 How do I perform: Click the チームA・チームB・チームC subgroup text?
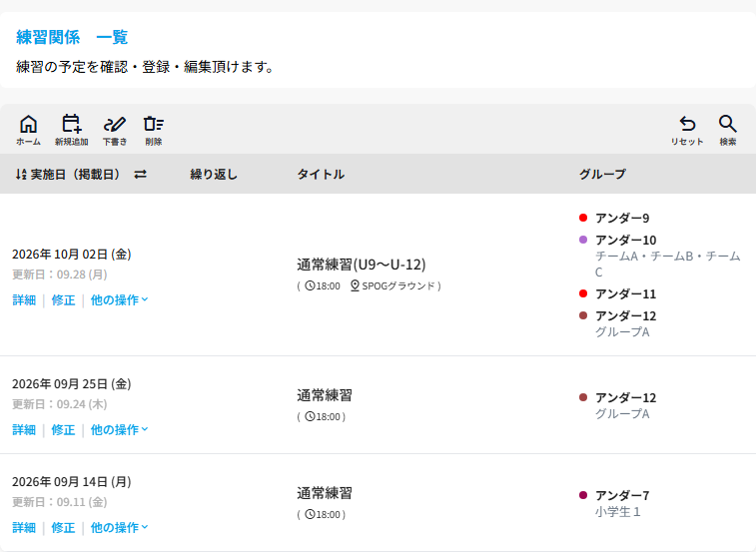coord(667,264)
